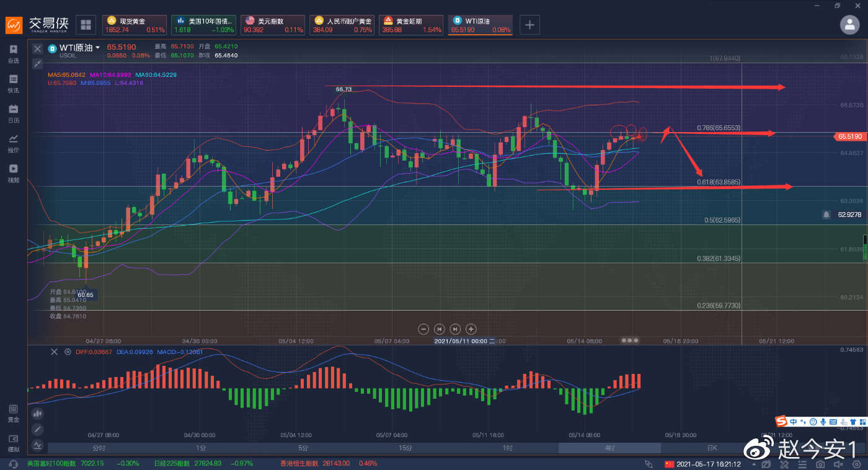Select the active WTI原油 tab
This screenshot has height=470, width=868.
pos(481,25)
